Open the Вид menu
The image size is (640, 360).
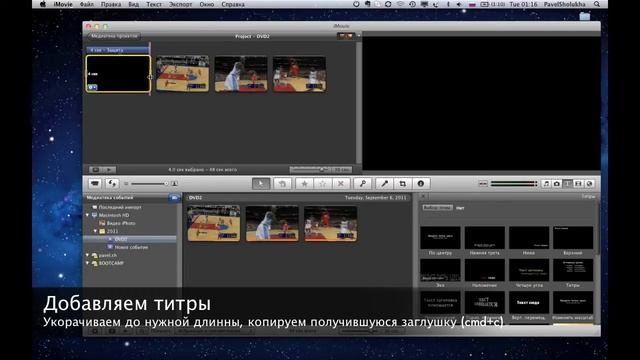point(133,4)
